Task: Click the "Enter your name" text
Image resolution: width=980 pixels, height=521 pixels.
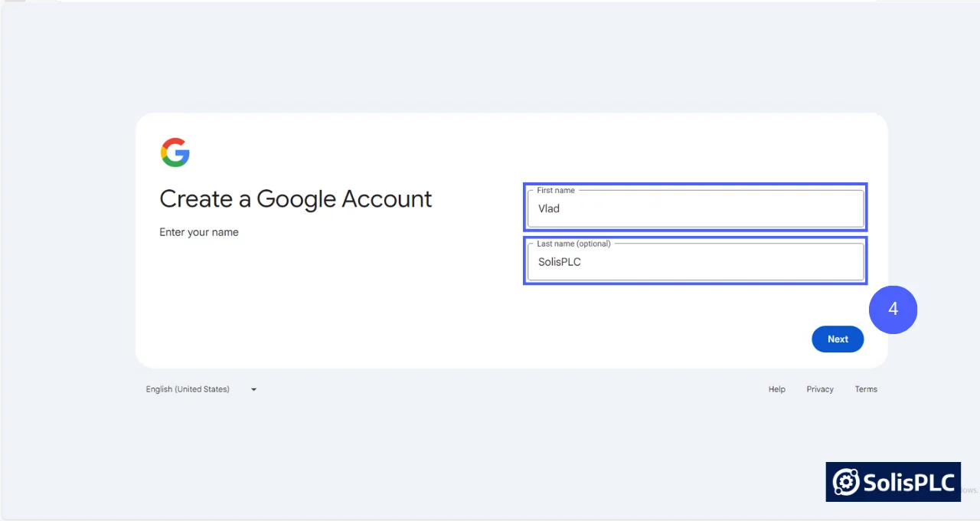Action: (199, 232)
